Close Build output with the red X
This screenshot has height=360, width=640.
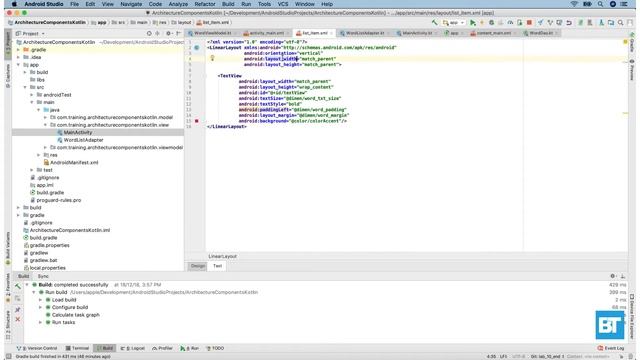click(18, 319)
